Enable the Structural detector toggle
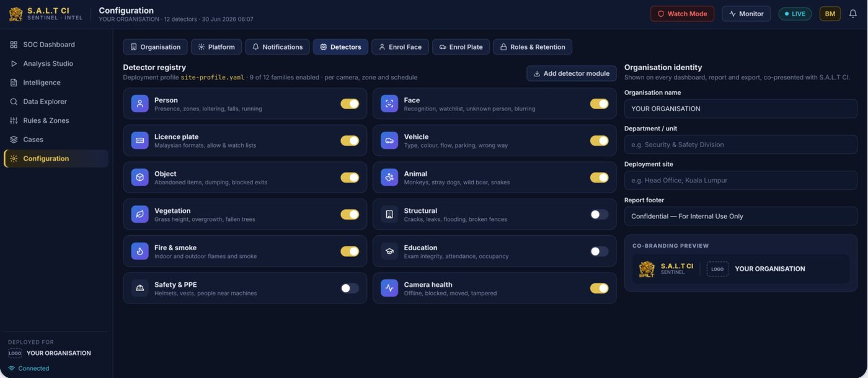 tap(599, 214)
